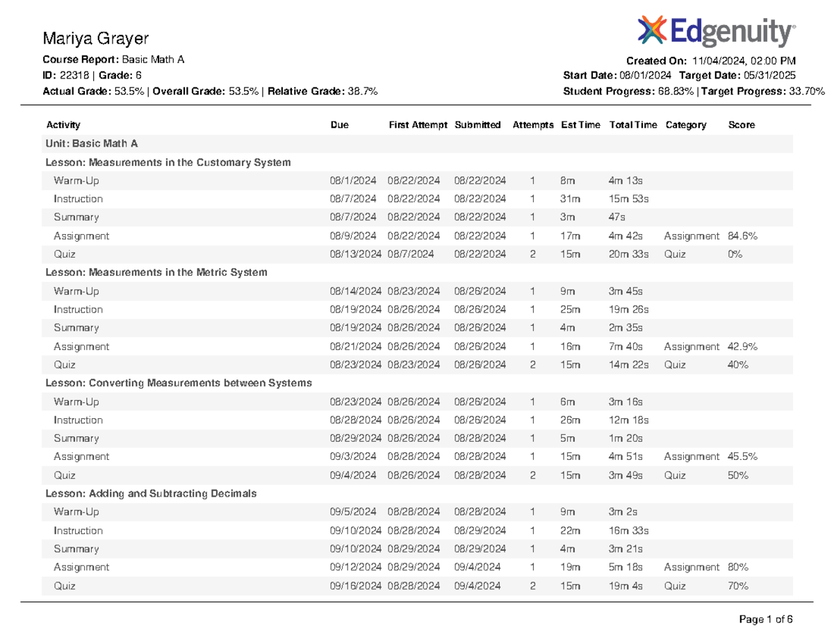This screenshot has height=644, width=834.
Task: Click the Activity column header
Action: point(62,125)
